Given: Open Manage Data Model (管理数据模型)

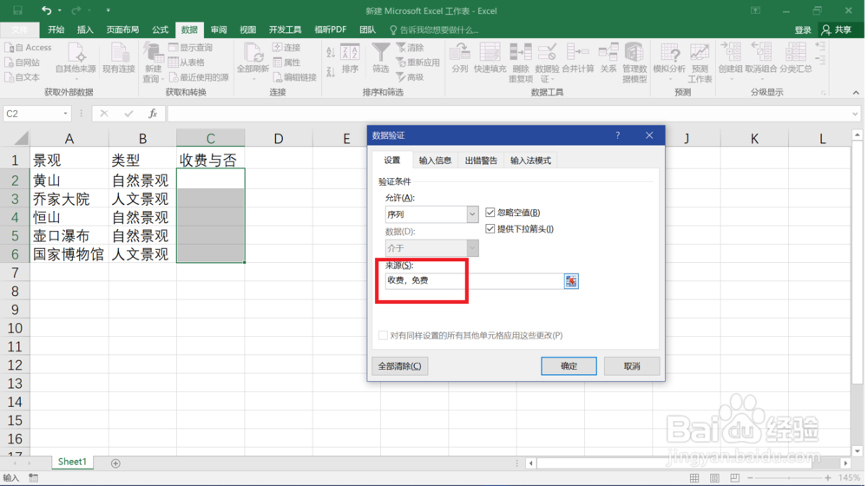Looking at the screenshot, I should pyautogui.click(x=635, y=62).
